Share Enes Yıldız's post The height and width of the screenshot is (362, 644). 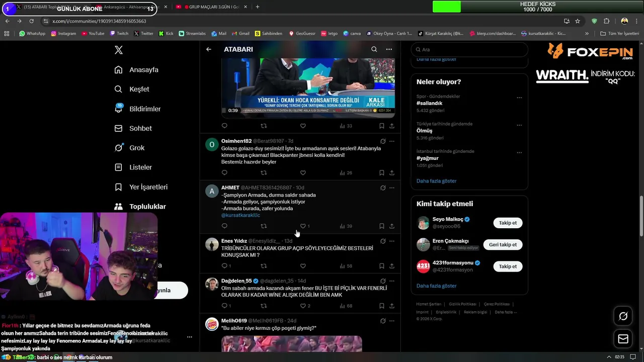392,266
